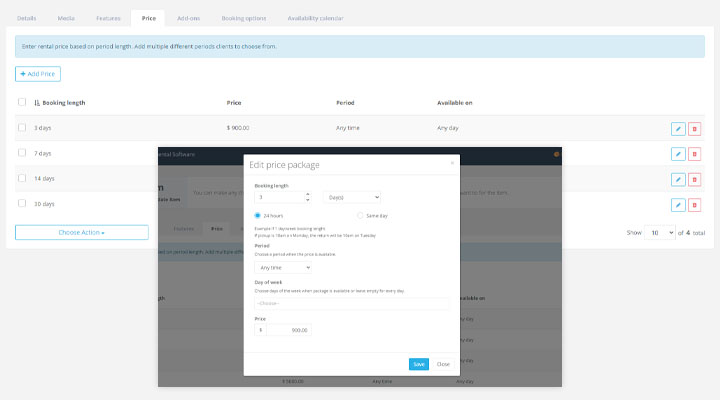Image resolution: width=720 pixels, height=400 pixels.
Task: Open the Booking options tab
Action: tap(244, 18)
